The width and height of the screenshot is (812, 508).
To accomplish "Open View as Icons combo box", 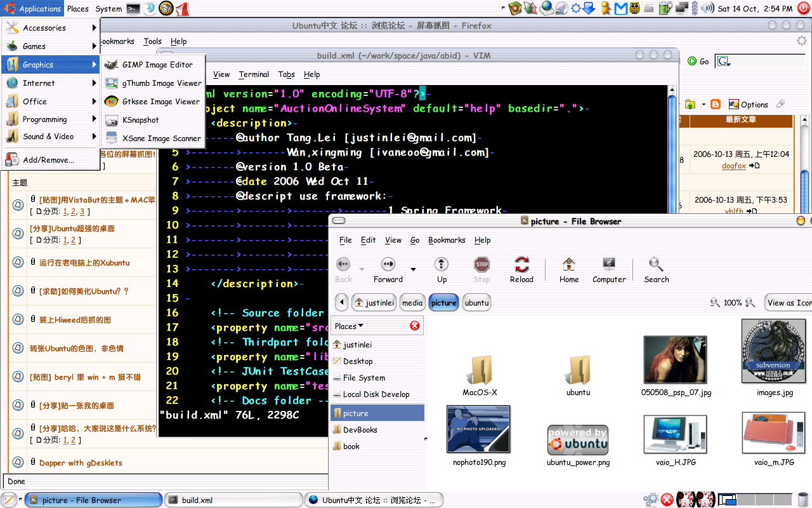I will 789,303.
